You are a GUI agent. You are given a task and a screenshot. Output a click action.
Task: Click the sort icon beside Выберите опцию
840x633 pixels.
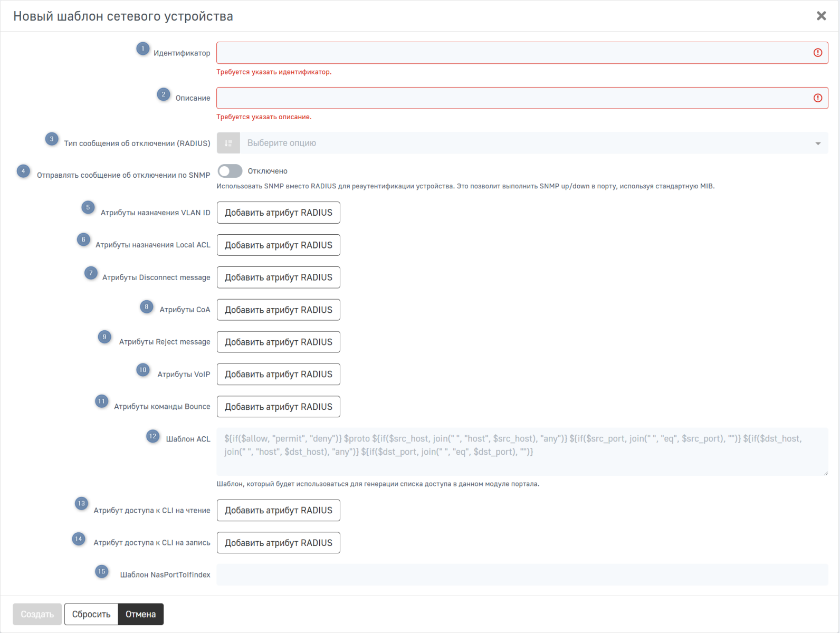point(228,143)
